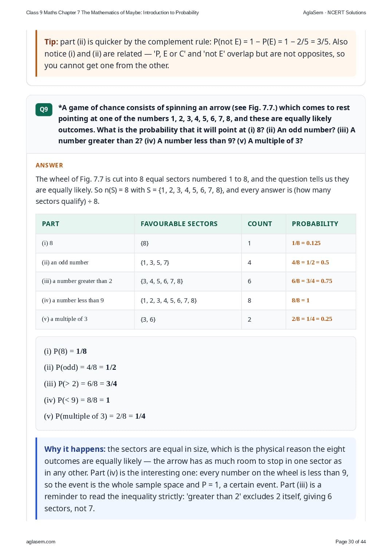Click the COUNT column header
This screenshot has height=555, width=392.
[x=260, y=224]
